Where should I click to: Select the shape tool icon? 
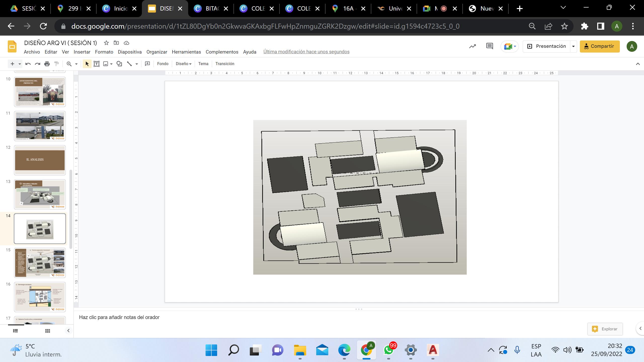(x=119, y=64)
